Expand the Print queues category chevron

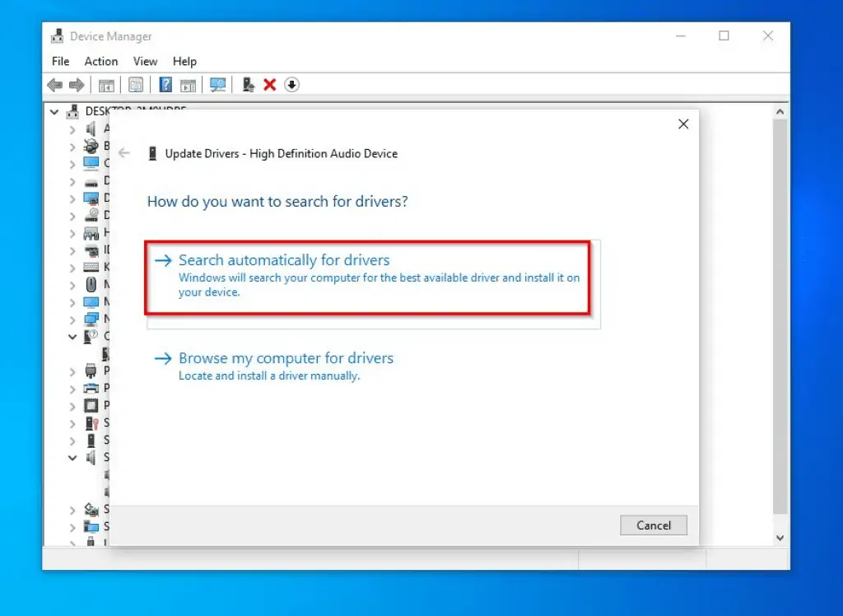click(x=72, y=389)
